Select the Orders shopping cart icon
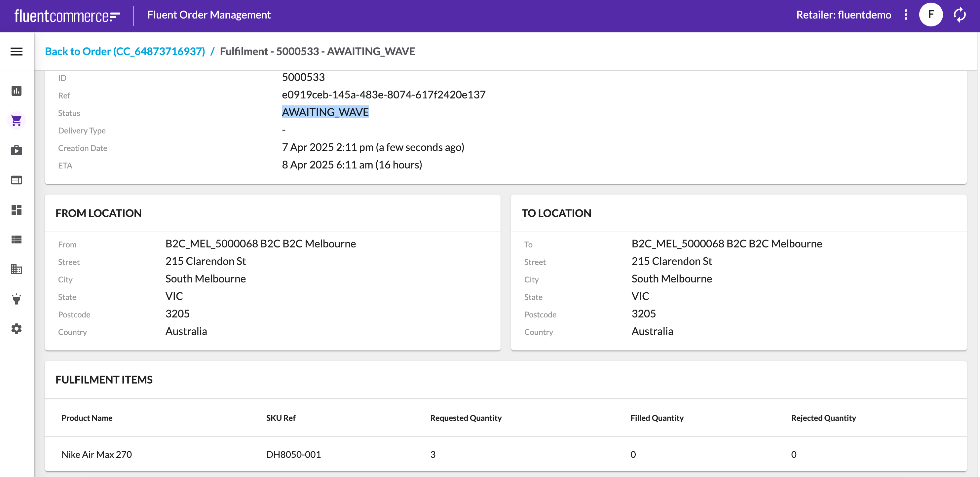This screenshot has width=980, height=477. point(17,121)
